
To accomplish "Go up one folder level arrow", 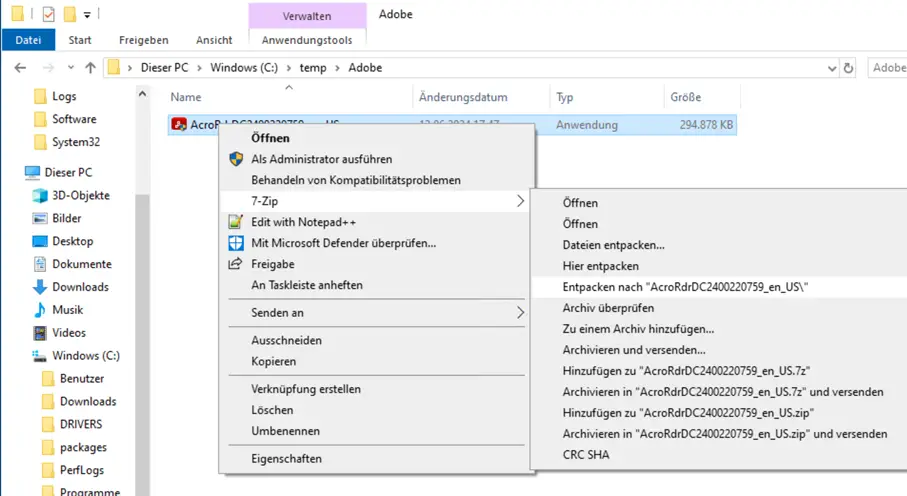I will [x=90, y=68].
